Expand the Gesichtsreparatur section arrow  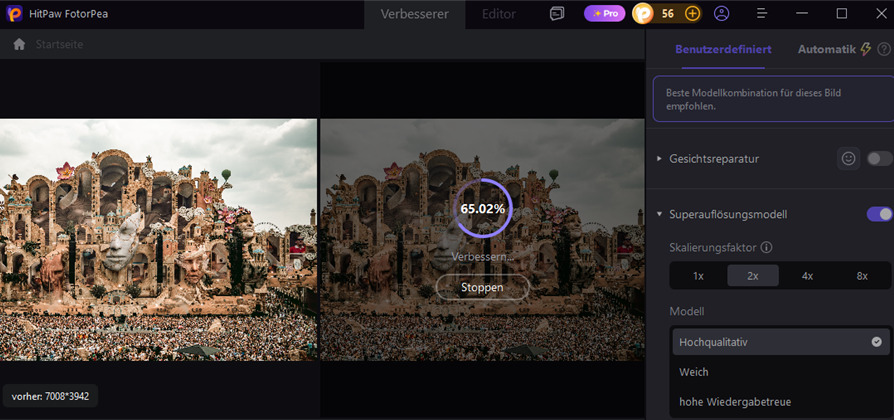pyautogui.click(x=660, y=158)
